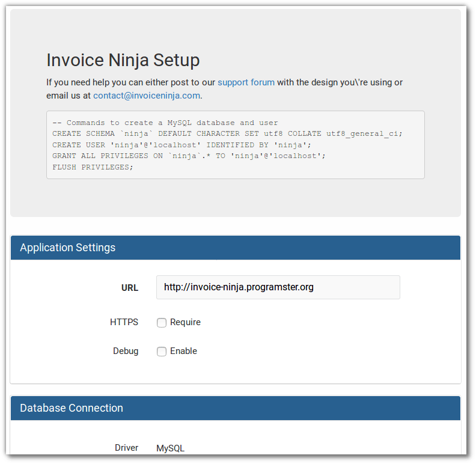Click the Driver label
The image size is (476, 464).
click(x=127, y=448)
